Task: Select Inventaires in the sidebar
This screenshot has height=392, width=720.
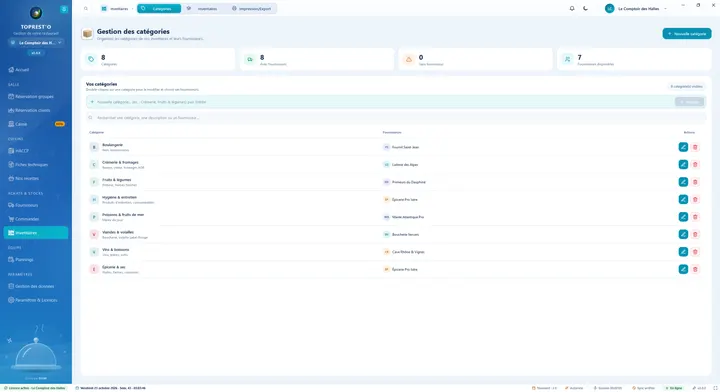Action: coord(36,233)
